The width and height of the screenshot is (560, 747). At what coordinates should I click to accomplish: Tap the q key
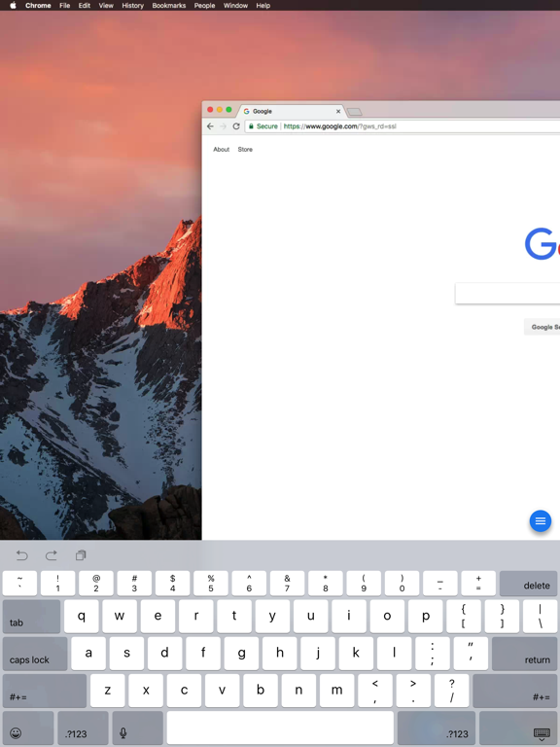pyautogui.click(x=82, y=617)
